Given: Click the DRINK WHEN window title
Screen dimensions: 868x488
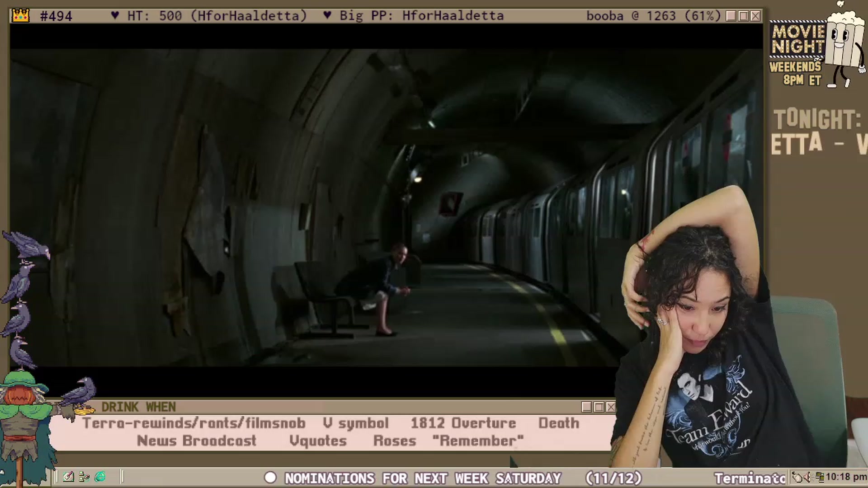Looking at the screenshot, I should click(138, 407).
